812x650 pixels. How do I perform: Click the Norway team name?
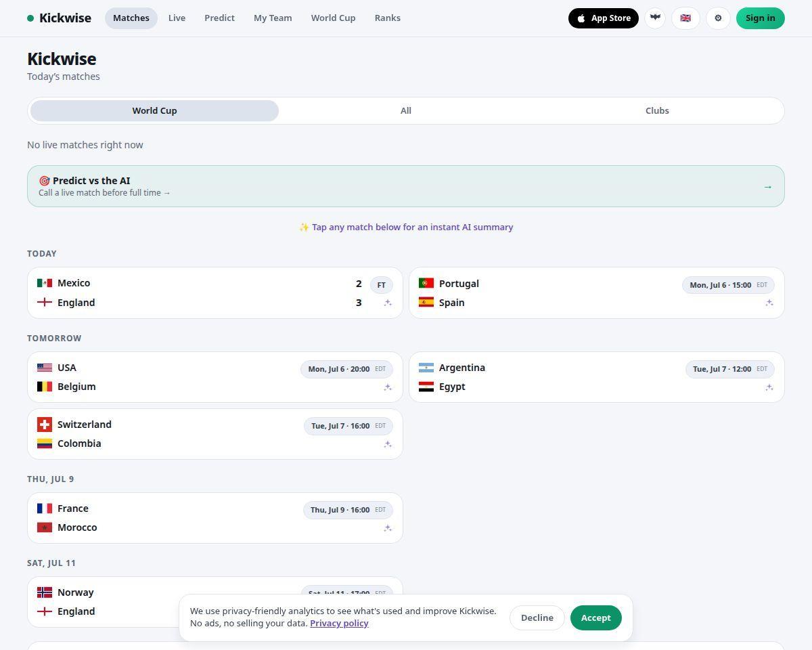[x=76, y=592]
